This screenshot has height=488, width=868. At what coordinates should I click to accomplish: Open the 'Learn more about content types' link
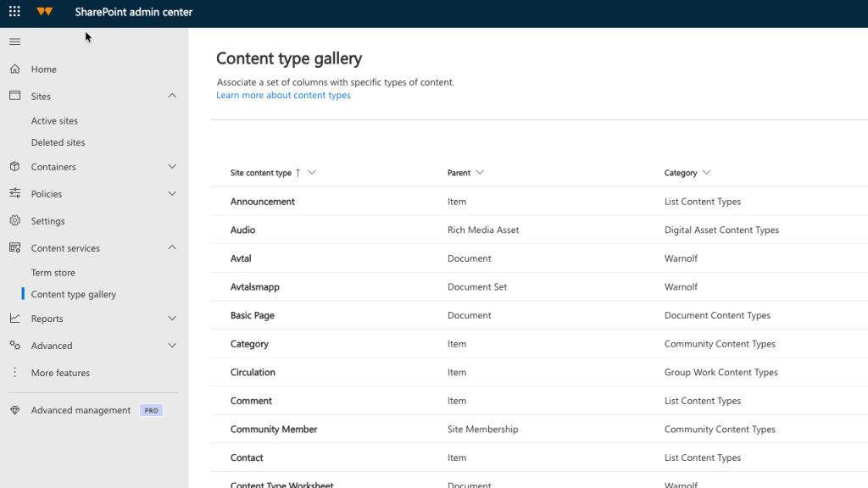pyautogui.click(x=284, y=96)
